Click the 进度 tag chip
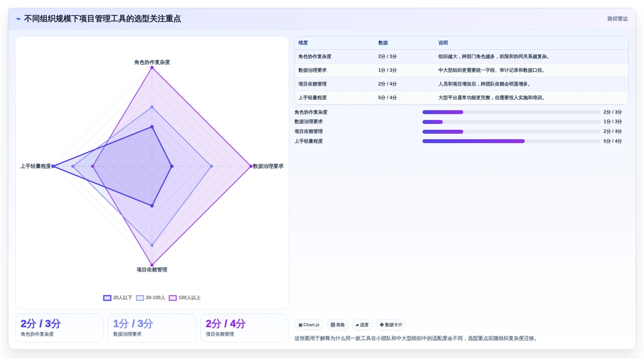 click(x=362, y=325)
